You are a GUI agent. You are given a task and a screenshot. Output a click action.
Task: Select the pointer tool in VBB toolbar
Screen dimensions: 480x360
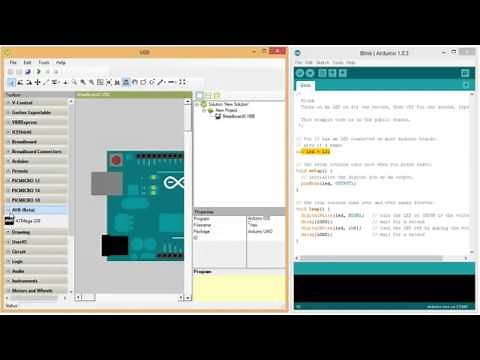11,82
